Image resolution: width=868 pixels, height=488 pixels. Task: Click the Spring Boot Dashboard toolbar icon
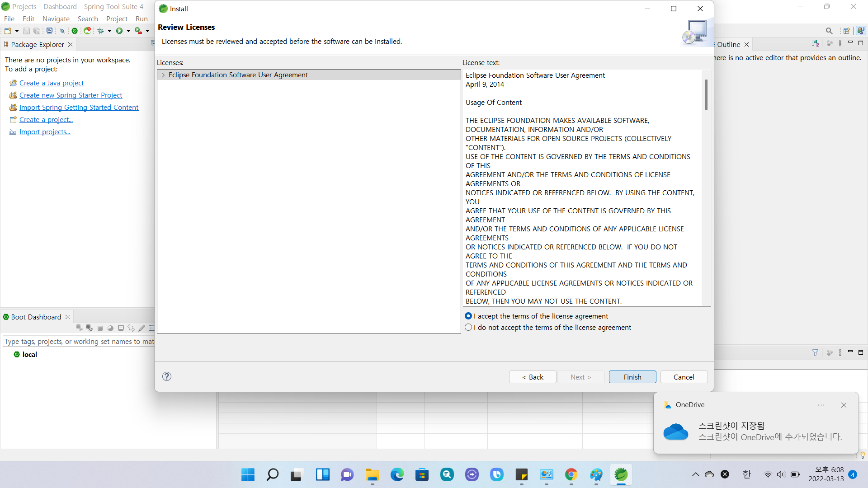point(75,31)
